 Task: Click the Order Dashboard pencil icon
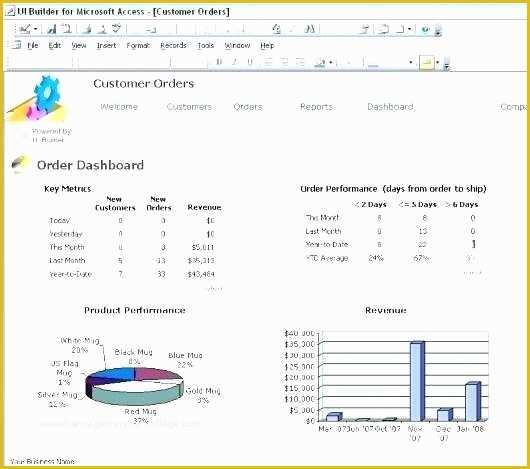click(x=20, y=164)
